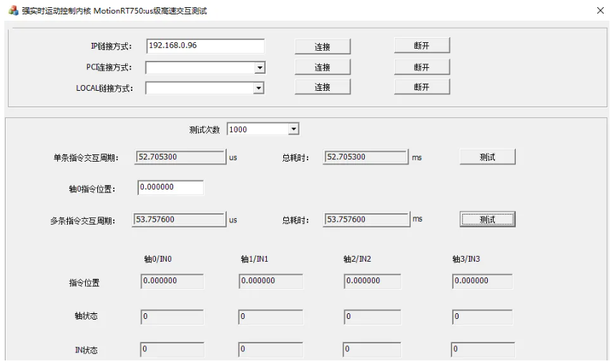This screenshot has width=613, height=364.
Task: Click 连接 button for PCI连接方式
Action: (x=323, y=67)
